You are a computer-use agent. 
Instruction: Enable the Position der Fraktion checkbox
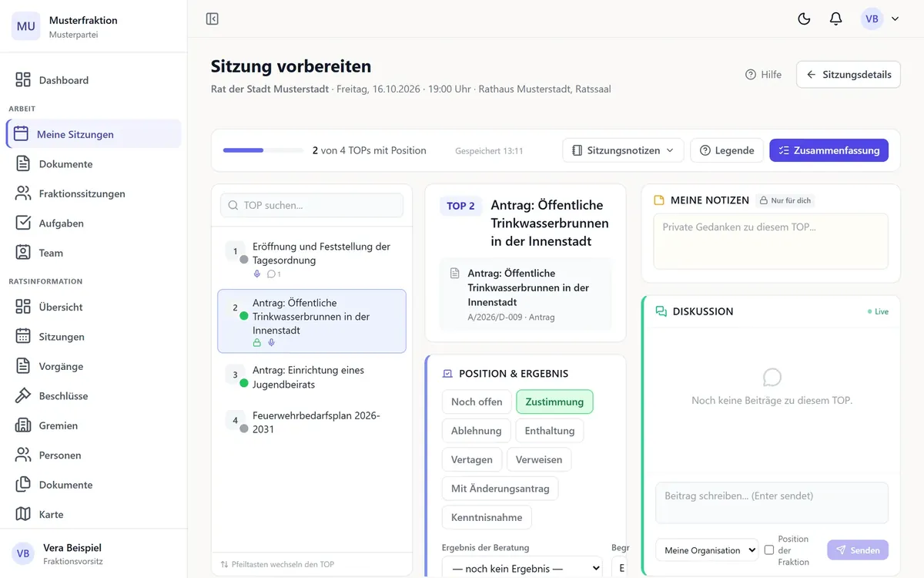pyautogui.click(x=768, y=550)
